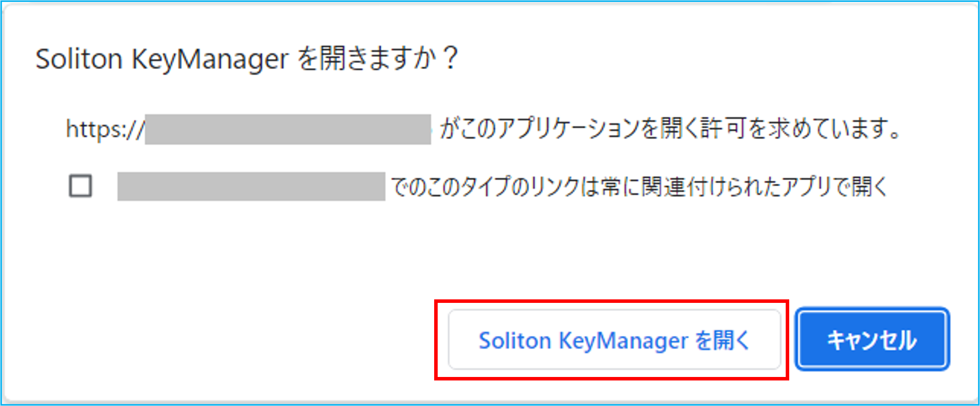Enable the always-open-links checkbox
The width and height of the screenshot is (980, 406).
80,186
